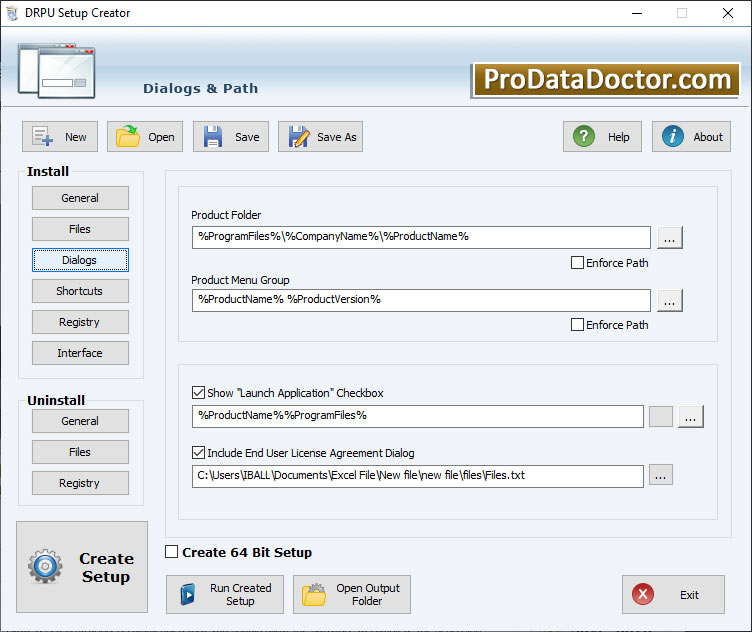Browse with the License Agreement file ellipsis button

pos(661,475)
